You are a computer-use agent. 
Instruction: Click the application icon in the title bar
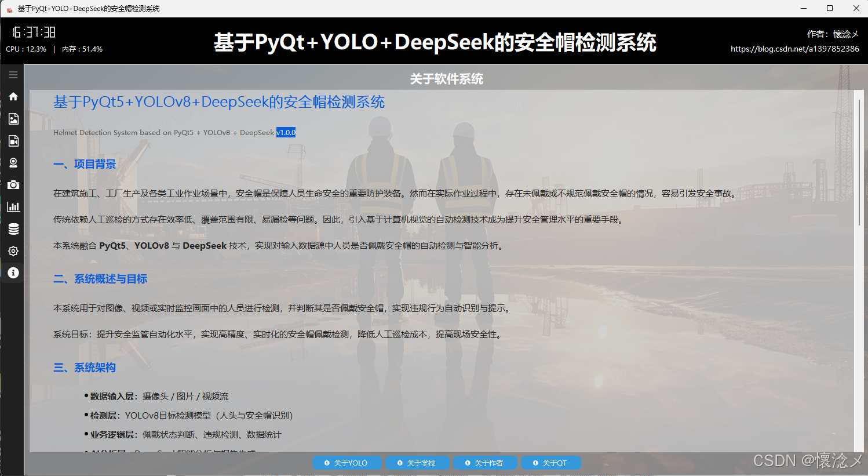click(x=9, y=9)
